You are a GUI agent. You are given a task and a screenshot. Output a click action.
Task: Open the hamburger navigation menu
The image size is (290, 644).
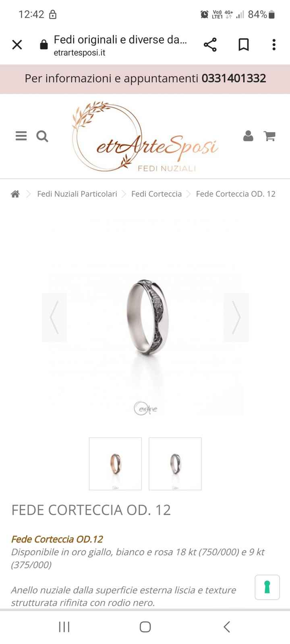21,136
